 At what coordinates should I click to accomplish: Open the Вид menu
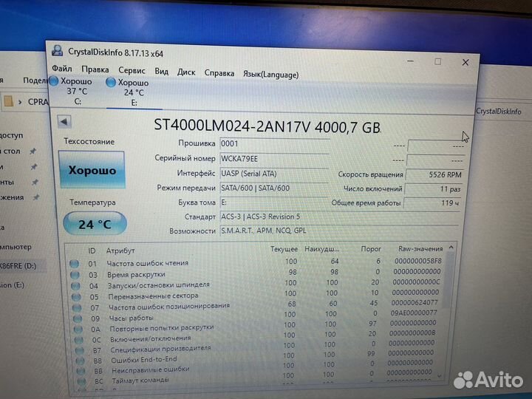[x=162, y=71]
